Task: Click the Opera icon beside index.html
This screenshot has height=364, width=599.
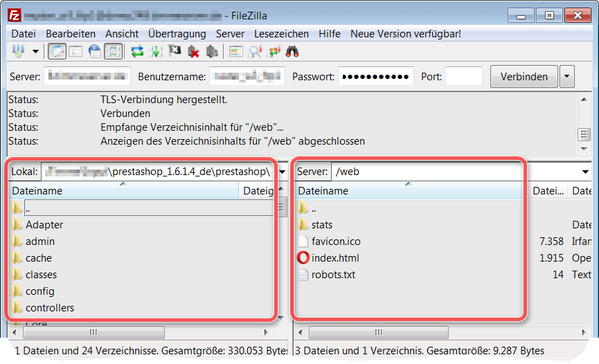Action: [x=303, y=258]
